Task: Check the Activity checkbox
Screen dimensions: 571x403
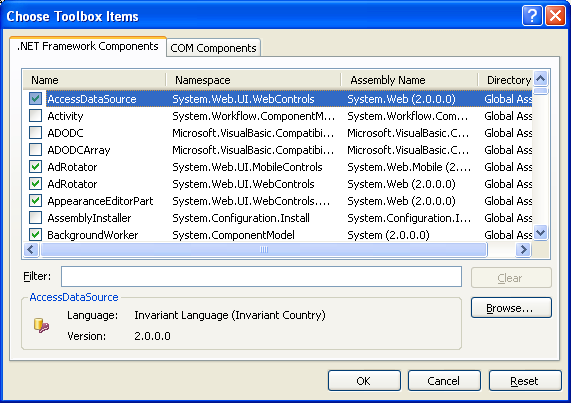Action: tap(35, 116)
